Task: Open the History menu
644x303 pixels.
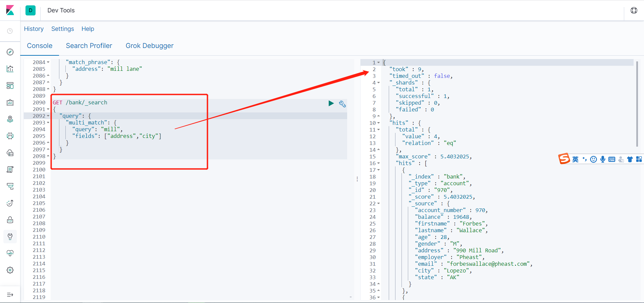Action: tap(34, 29)
